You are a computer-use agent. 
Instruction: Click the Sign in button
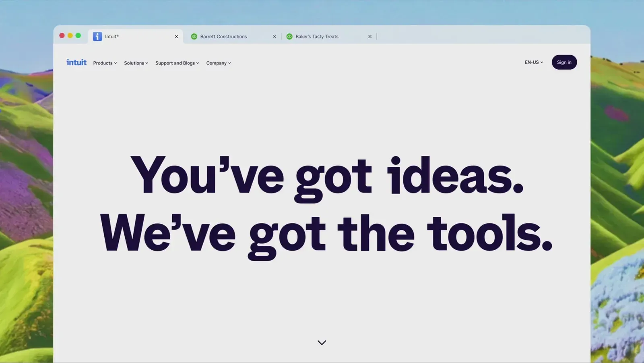click(x=564, y=62)
